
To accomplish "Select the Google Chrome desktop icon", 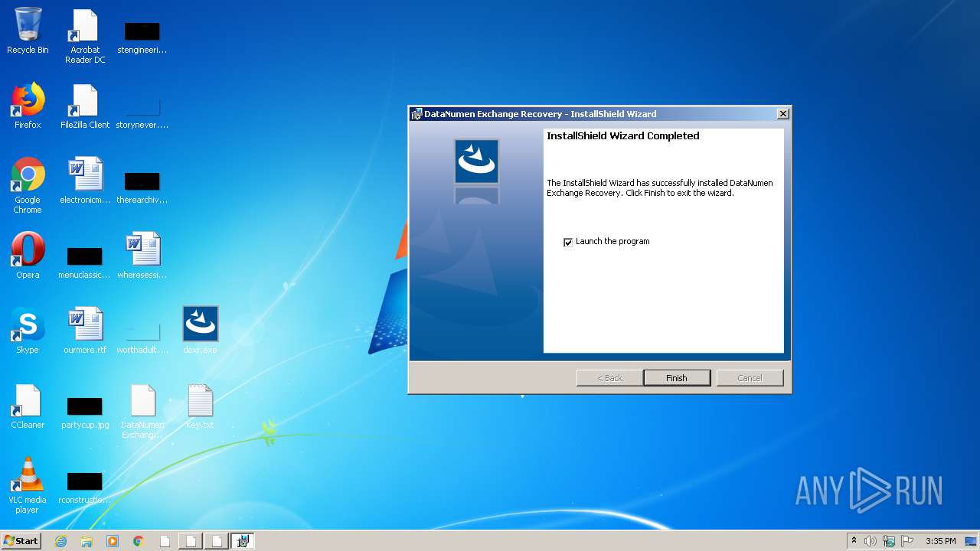I will 28,185.
